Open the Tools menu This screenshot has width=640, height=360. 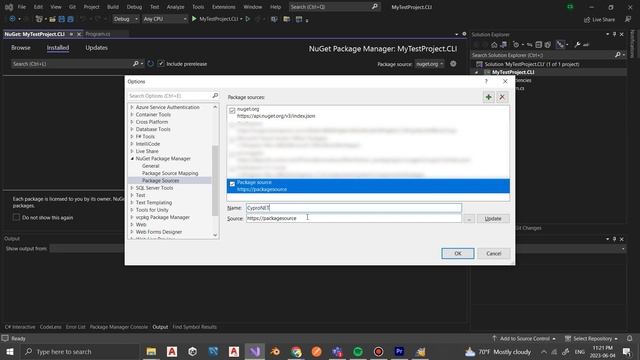pyautogui.click(x=198, y=7)
